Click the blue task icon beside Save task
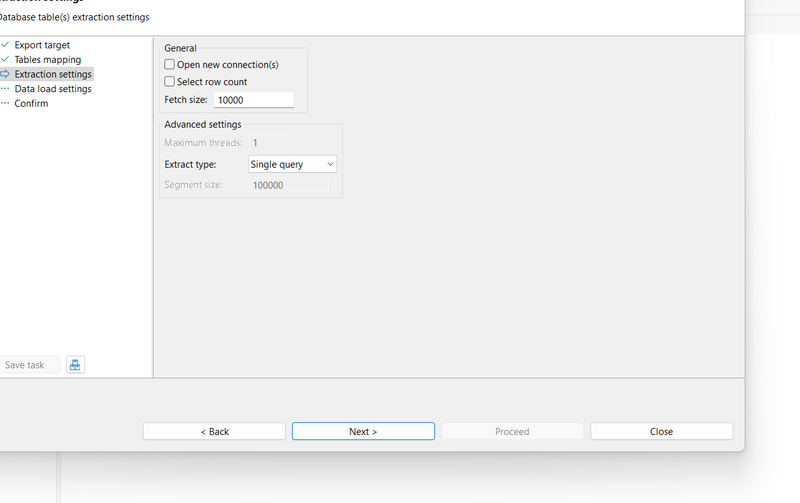The height and width of the screenshot is (503, 800). [x=75, y=365]
